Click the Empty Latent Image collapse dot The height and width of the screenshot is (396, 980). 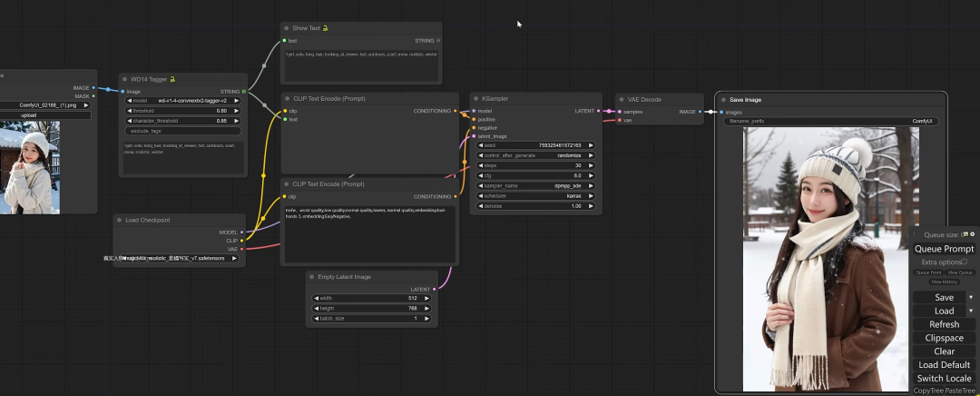[x=312, y=277]
